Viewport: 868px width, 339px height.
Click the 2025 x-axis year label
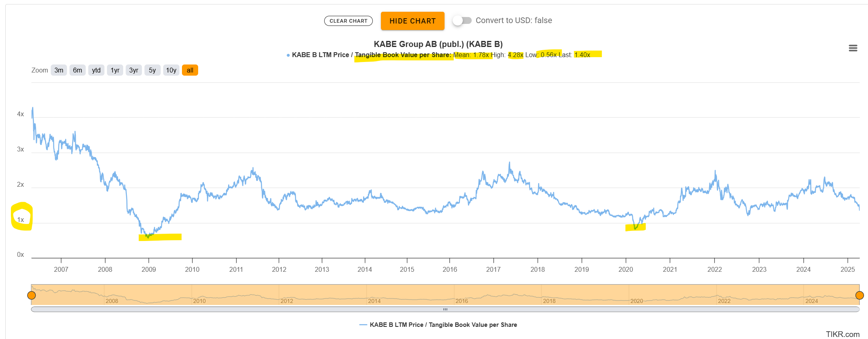click(848, 269)
